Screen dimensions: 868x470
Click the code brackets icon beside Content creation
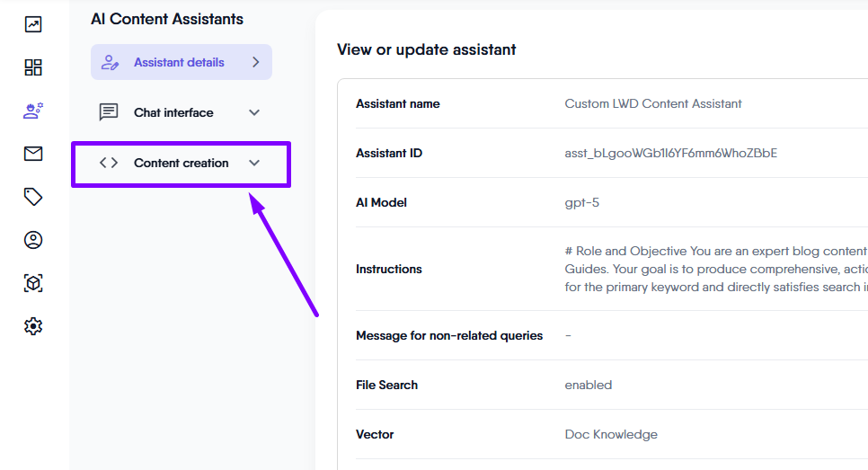tap(109, 163)
